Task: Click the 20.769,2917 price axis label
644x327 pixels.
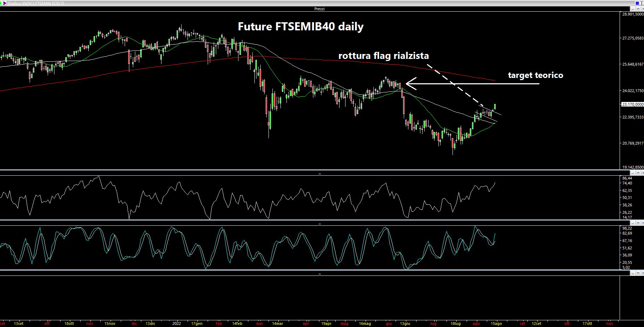Action: pos(633,143)
